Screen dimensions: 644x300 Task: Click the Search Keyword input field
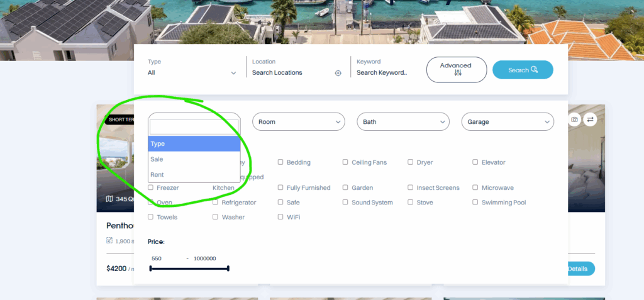[x=382, y=73]
